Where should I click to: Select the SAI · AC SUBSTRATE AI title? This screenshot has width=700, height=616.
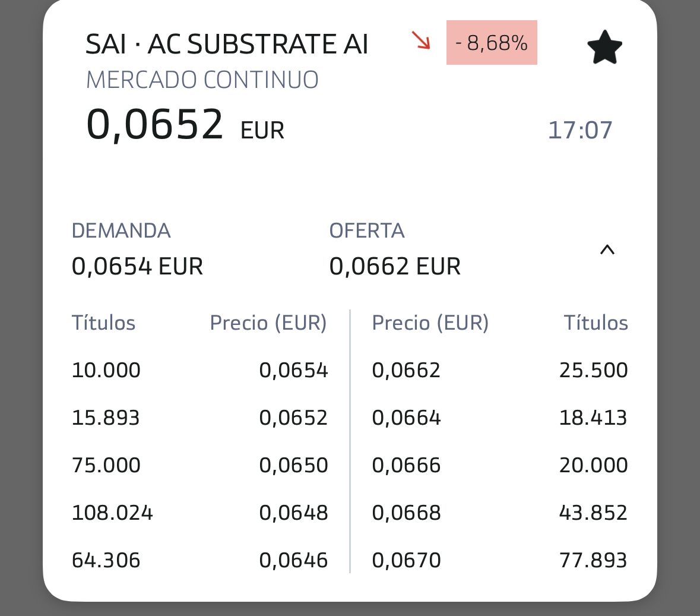tap(227, 45)
